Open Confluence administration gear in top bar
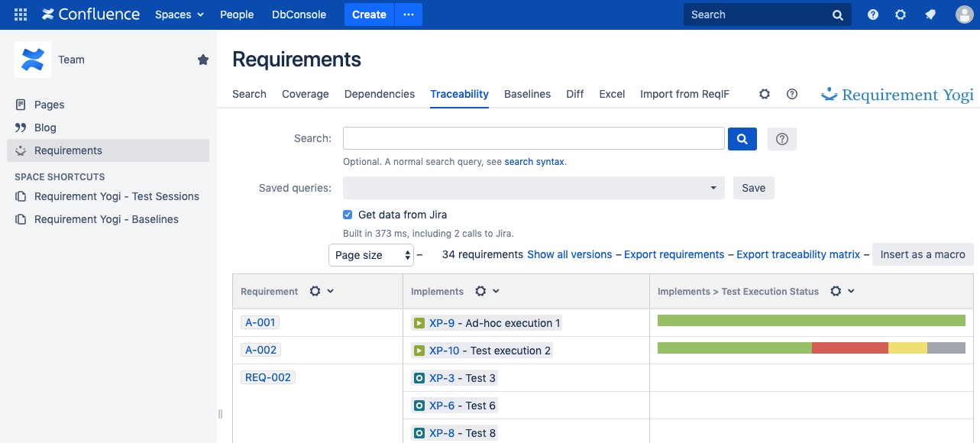Viewport: 980px width, 443px height. click(x=901, y=15)
